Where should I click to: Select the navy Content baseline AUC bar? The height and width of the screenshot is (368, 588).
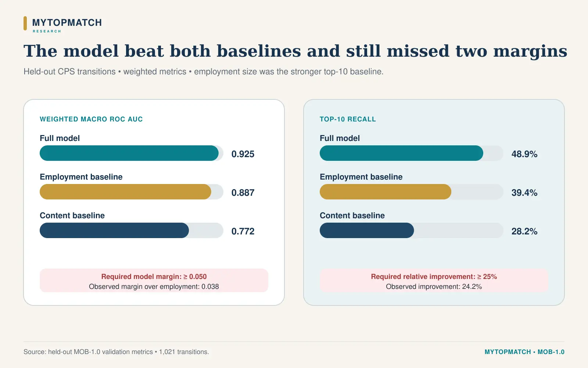pyautogui.click(x=114, y=230)
